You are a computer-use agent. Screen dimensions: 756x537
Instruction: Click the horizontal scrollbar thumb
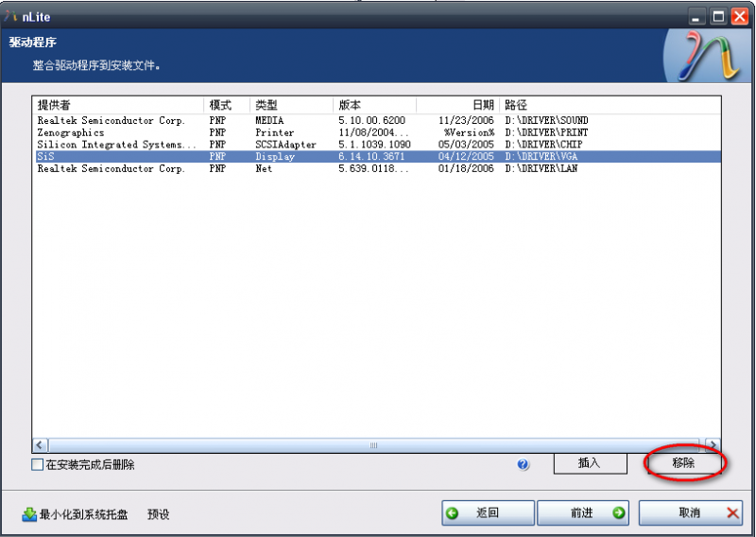pos(373,445)
